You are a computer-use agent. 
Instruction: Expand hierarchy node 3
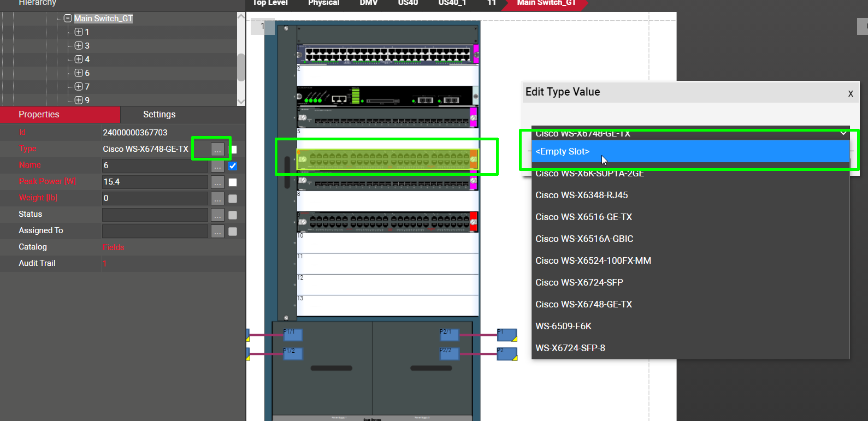[79, 46]
